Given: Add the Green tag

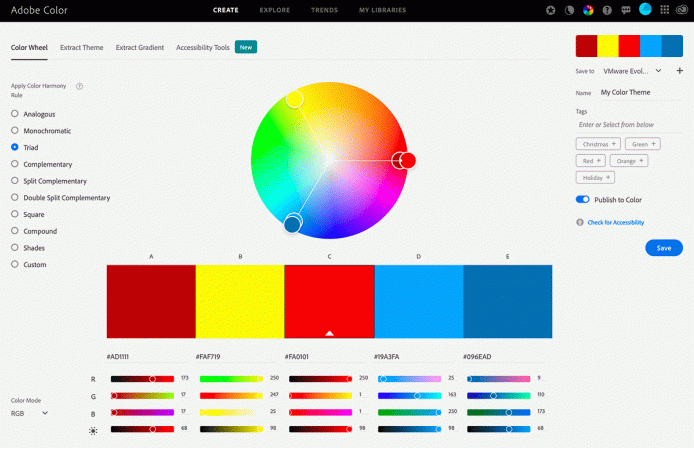Looking at the screenshot, I should (643, 144).
